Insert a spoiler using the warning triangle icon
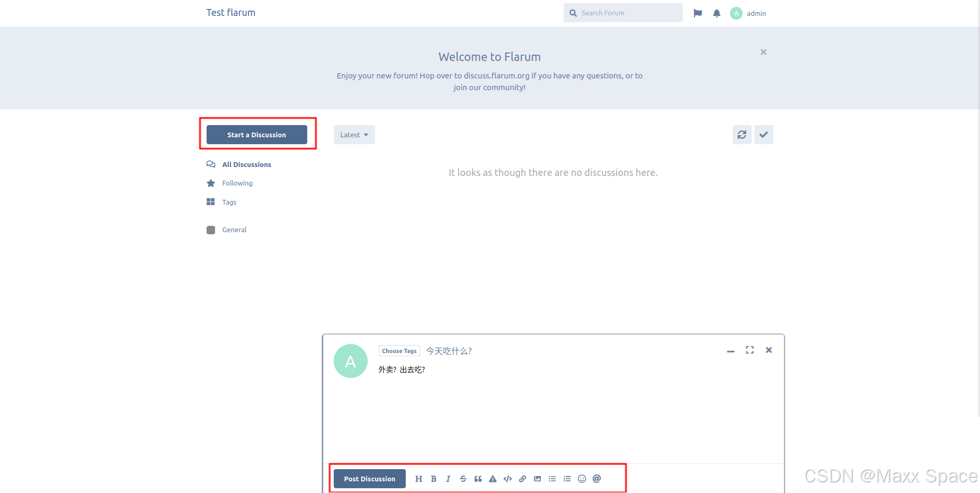This screenshot has height=493, width=980. 493,479
